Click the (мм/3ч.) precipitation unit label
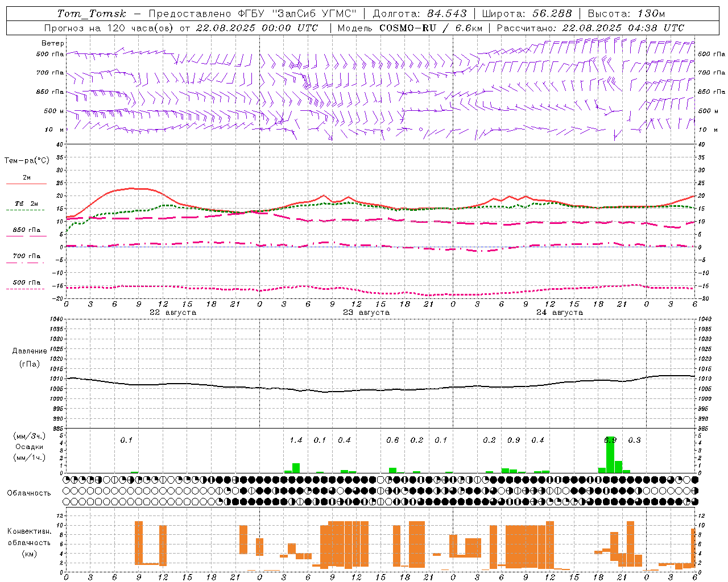The image size is (728, 582). click(30, 436)
